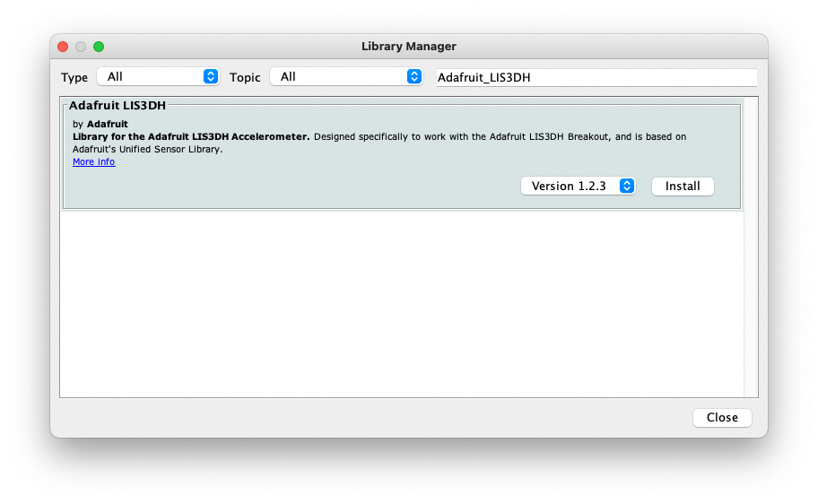Install the Adafruit LIS3DH library

click(x=683, y=186)
